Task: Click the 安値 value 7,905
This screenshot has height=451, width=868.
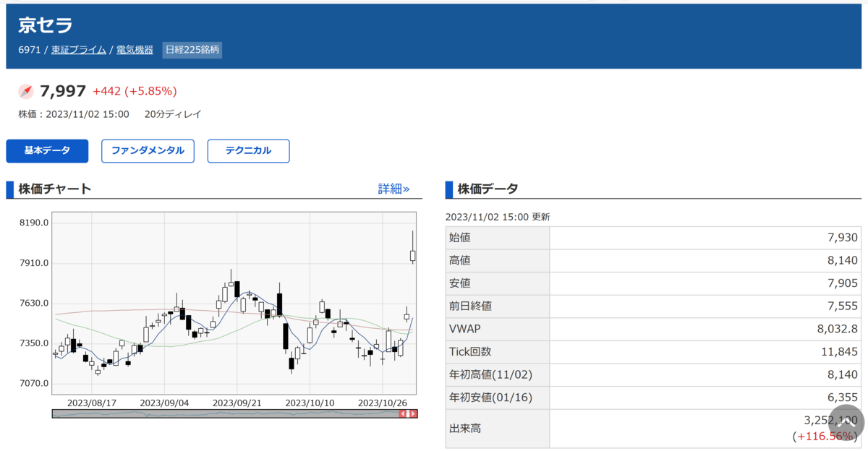Action: (842, 283)
